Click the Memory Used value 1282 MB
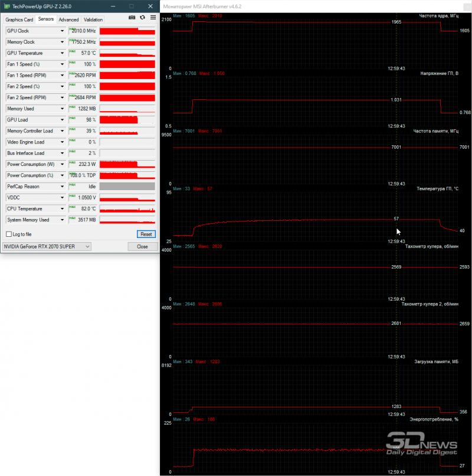 pyautogui.click(x=83, y=109)
